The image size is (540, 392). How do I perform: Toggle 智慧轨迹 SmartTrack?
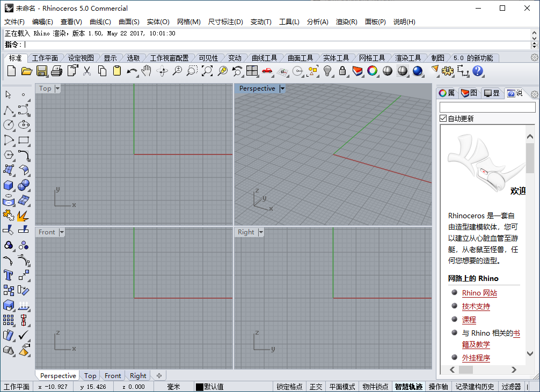click(408, 387)
